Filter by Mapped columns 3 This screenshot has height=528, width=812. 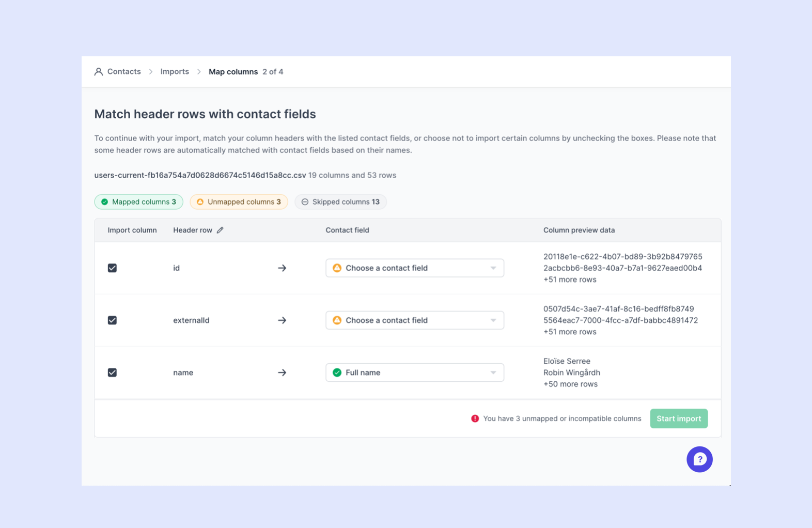[138, 201]
